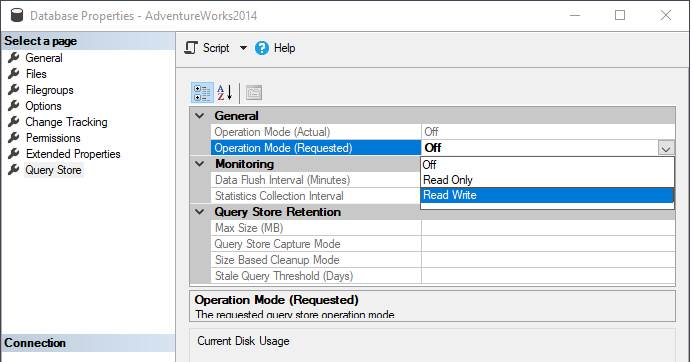Collapse the Monitoring property category
Image resolution: width=693 pixels, height=362 pixels.
pyautogui.click(x=200, y=164)
